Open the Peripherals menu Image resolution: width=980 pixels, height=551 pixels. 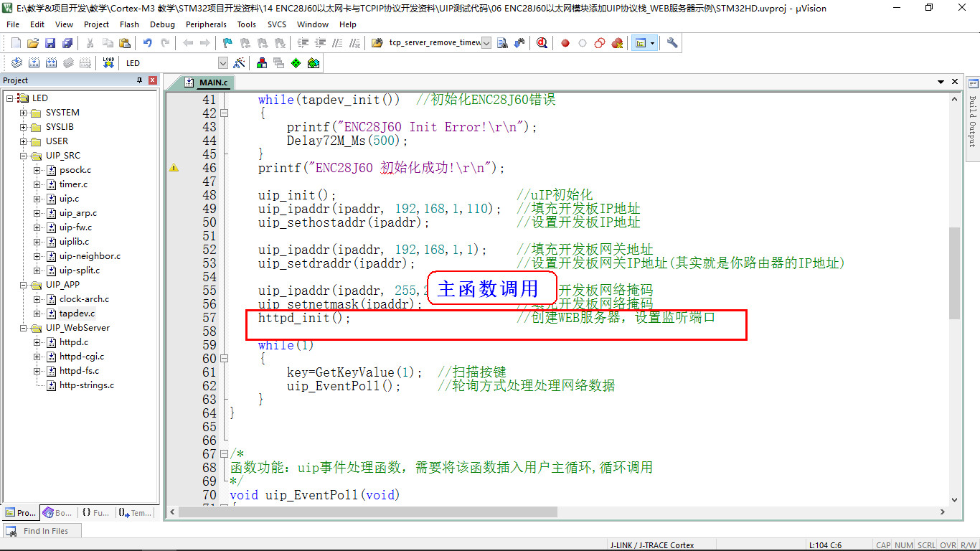click(x=206, y=24)
